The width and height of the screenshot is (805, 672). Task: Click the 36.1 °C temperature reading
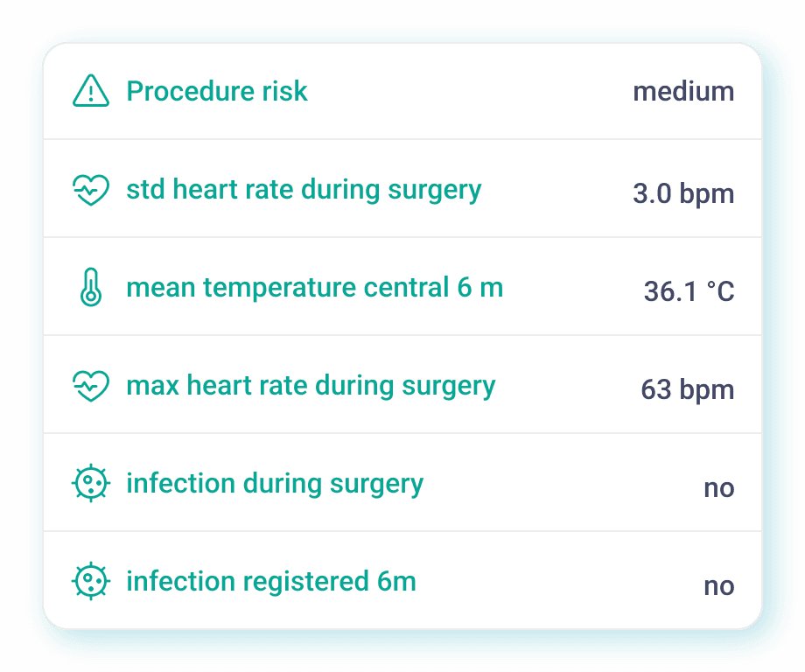pos(689,290)
